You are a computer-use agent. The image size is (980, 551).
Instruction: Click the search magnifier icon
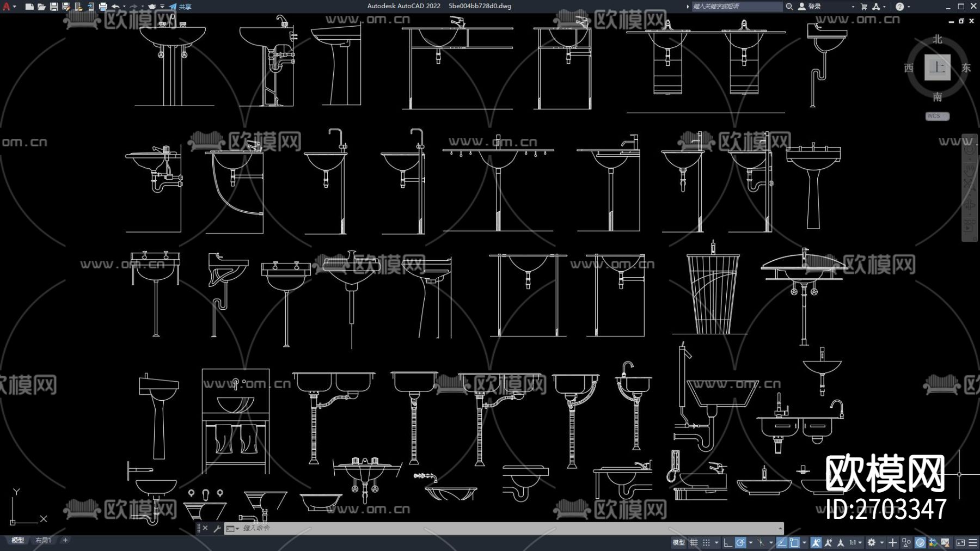(789, 7)
